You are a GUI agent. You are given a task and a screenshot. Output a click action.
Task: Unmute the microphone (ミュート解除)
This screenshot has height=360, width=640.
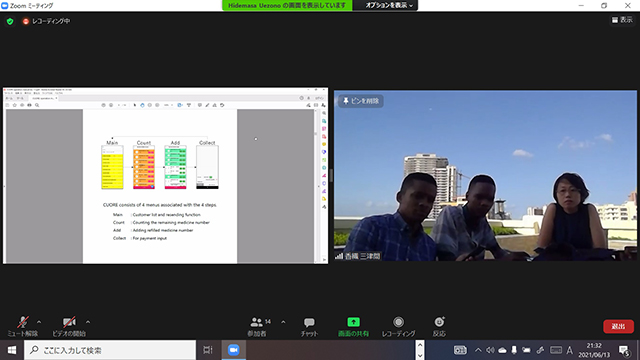tap(22, 326)
